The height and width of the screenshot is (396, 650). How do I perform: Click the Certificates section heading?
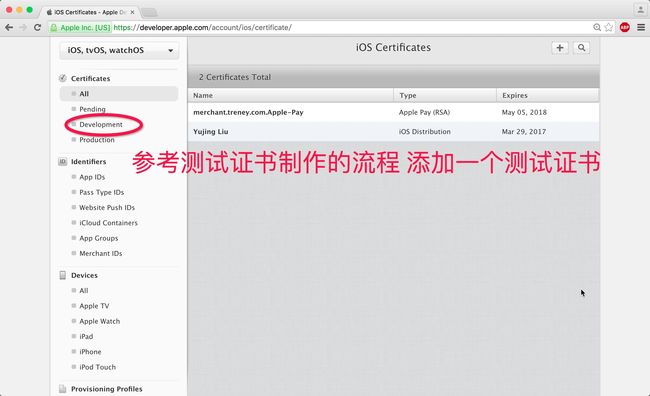(90, 78)
